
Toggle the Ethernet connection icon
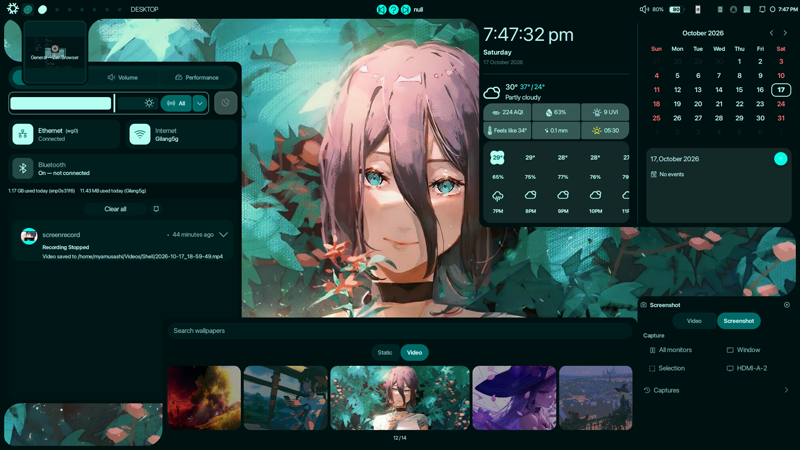click(x=23, y=134)
